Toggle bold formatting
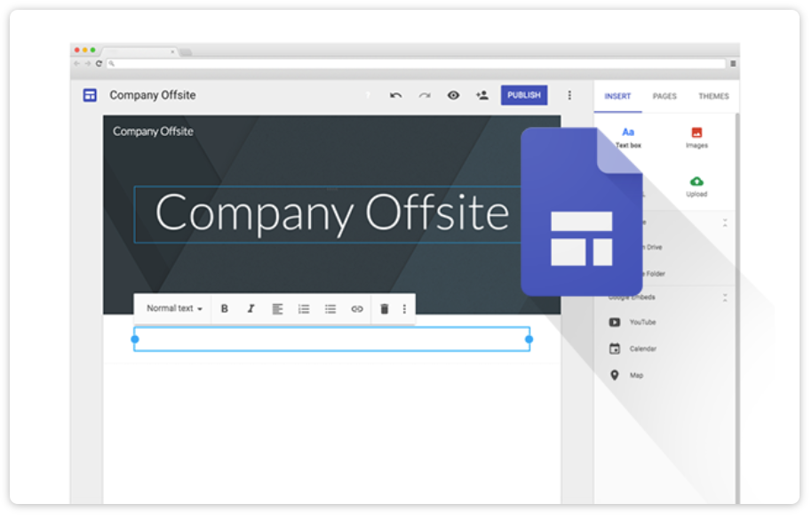 (x=225, y=309)
